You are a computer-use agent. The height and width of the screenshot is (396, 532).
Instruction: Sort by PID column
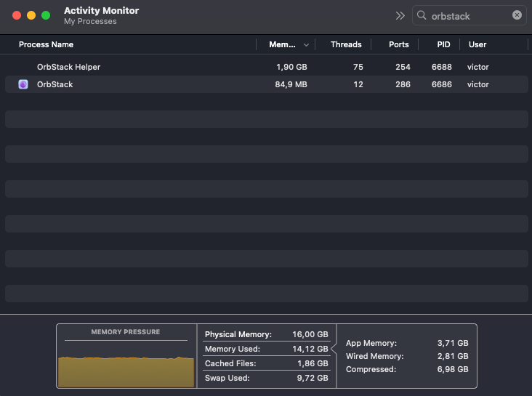[443, 44]
